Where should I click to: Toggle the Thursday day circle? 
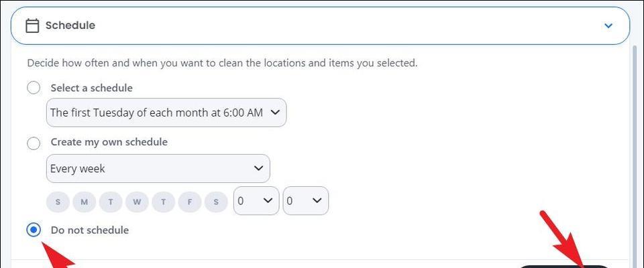click(x=163, y=202)
